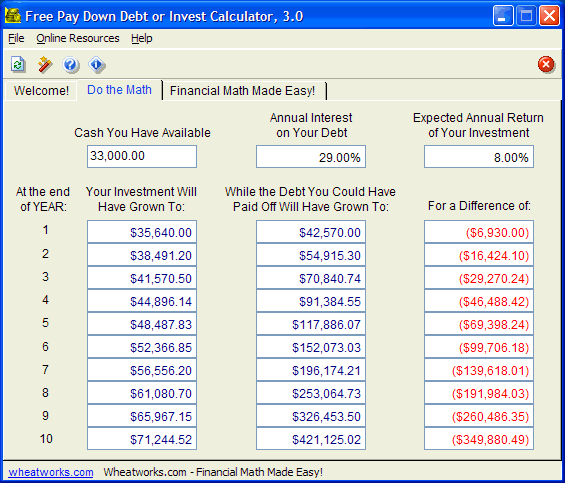Screen dimensions: 565x483
Task: Minimize the calculator window
Action: click(x=503, y=16)
